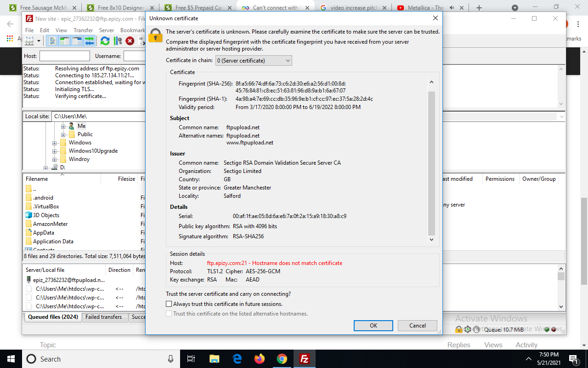Expand the Windows folder tree node

coord(54,143)
